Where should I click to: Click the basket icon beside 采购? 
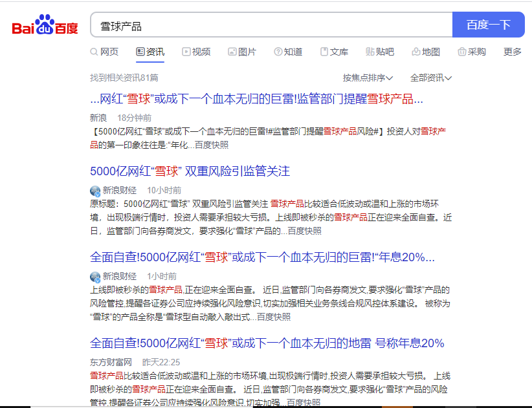click(x=461, y=52)
